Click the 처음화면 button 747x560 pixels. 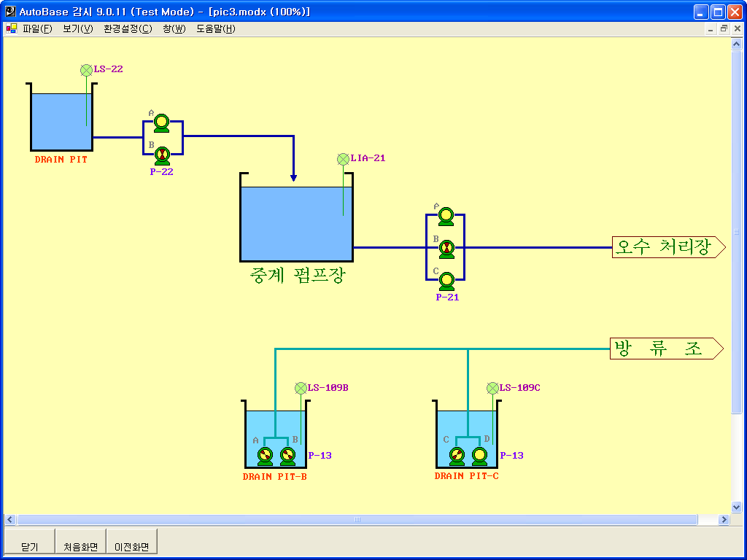pyautogui.click(x=80, y=546)
